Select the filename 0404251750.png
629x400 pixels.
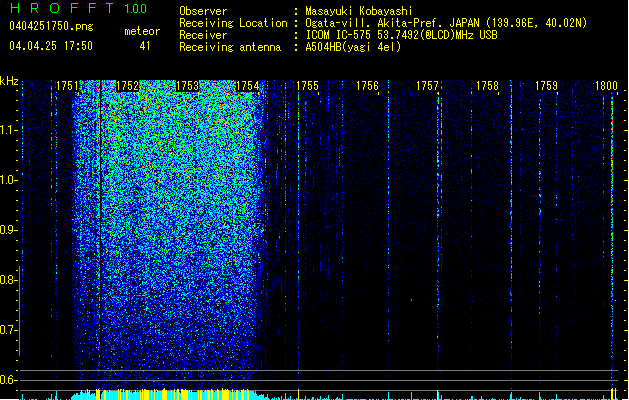click(x=51, y=26)
